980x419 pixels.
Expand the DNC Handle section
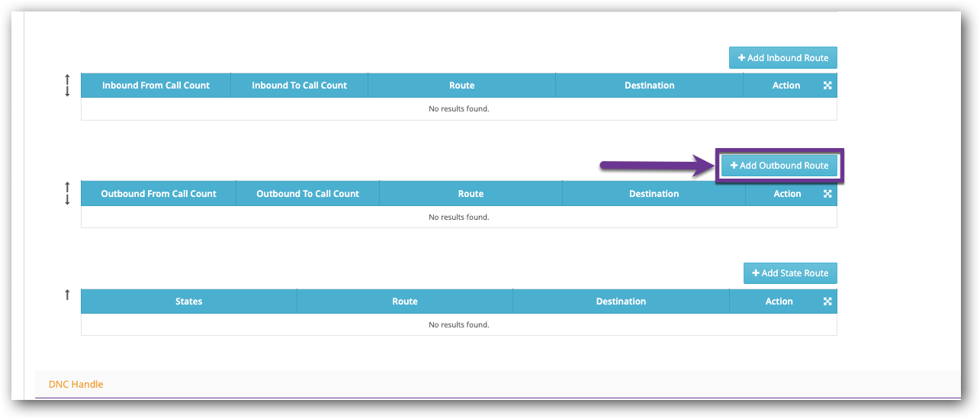pyautogui.click(x=76, y=384)
